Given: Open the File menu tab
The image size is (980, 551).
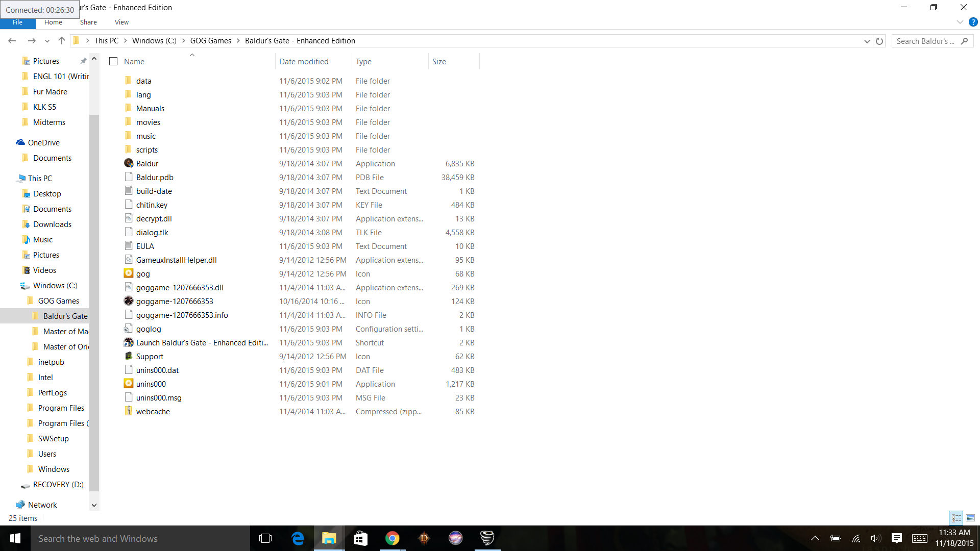Looking at the screenshot, I should pos(18,22).
